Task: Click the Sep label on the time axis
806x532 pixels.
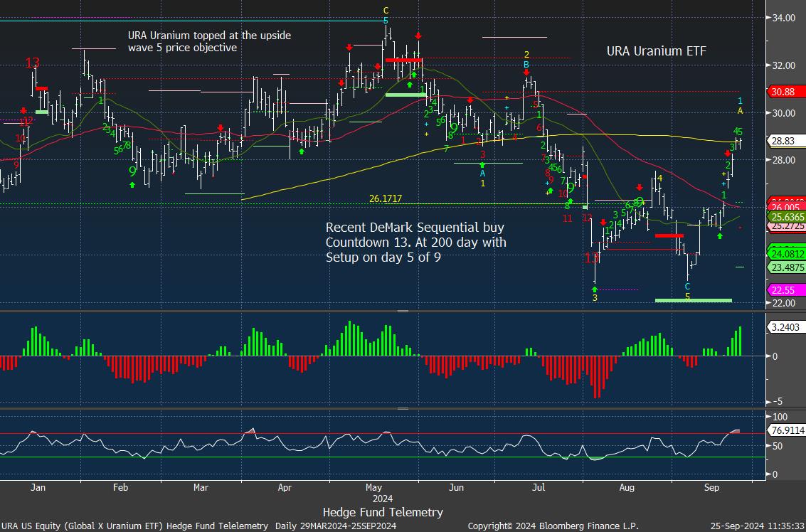Action: point(711,487)
